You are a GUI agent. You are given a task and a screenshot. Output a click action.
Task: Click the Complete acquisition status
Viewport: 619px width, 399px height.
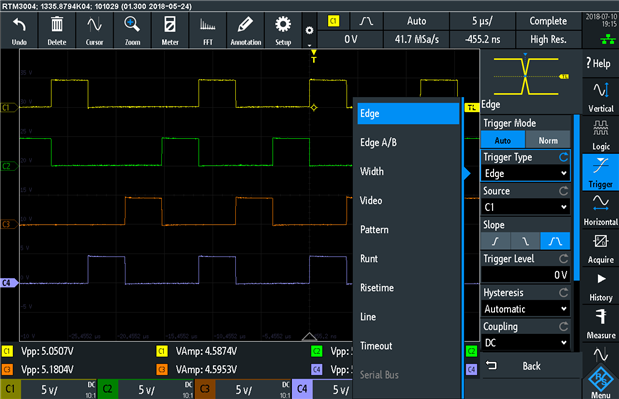548,21
